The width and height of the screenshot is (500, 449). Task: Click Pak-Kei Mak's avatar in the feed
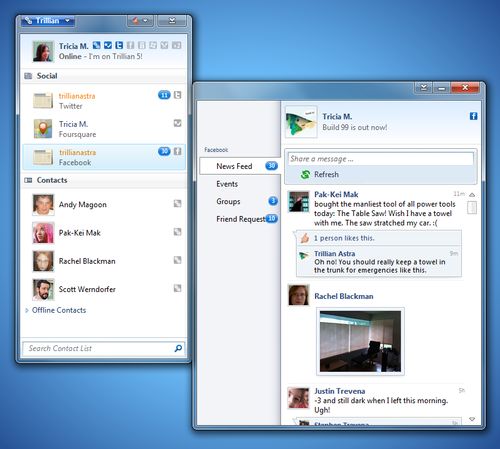(x=298, y=201)
